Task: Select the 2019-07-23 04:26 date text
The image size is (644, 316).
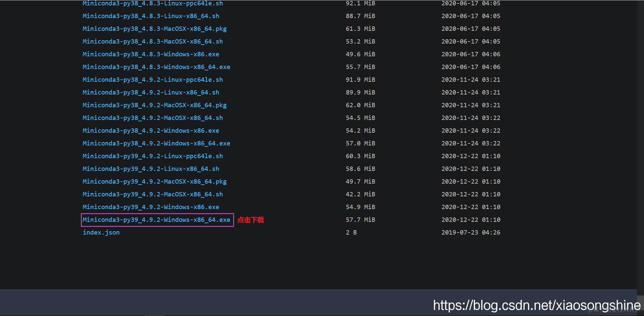Action: click(x=471, y=233)
